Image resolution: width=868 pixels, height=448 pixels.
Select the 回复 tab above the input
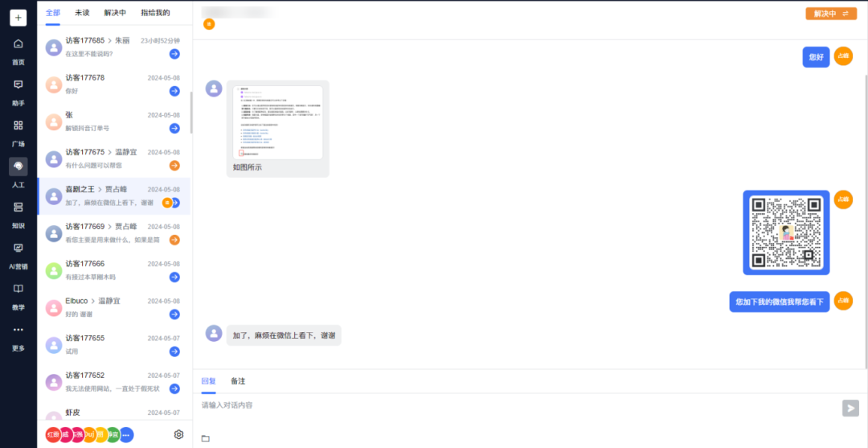point(209,381)
